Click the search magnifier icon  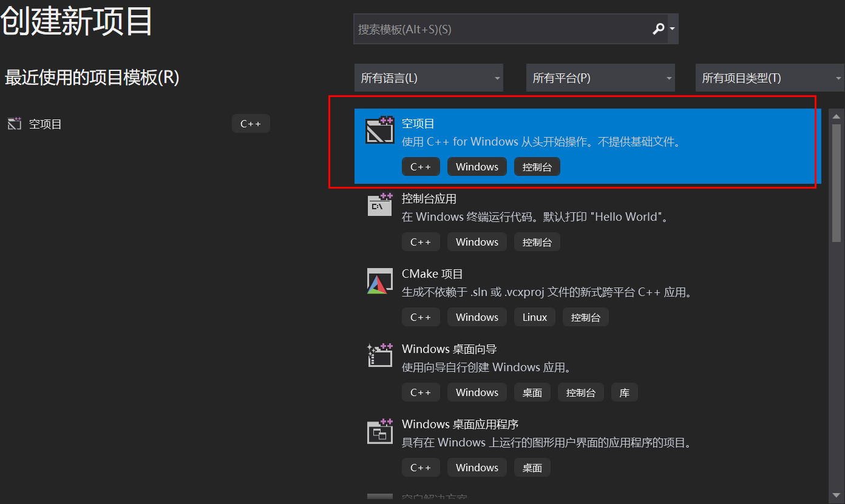pyautogui.click(x=659, y=29)
